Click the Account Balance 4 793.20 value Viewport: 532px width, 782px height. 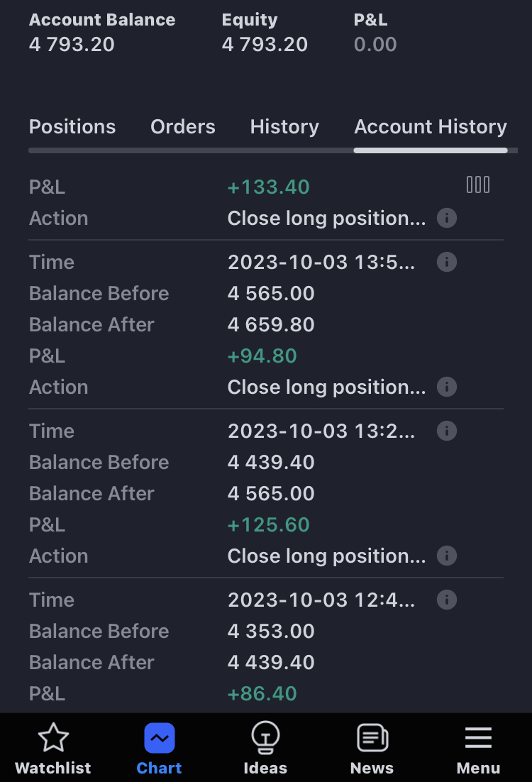(x=72, y=45)
